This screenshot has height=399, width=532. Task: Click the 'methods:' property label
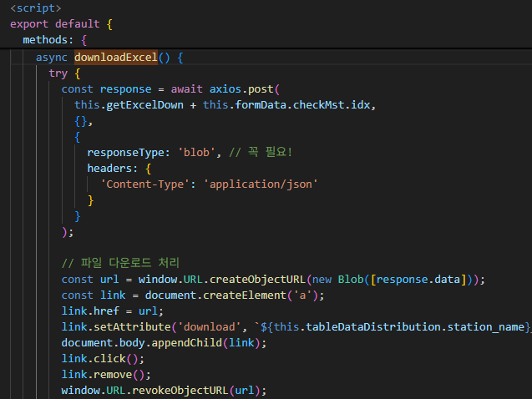tap(48, 40)
